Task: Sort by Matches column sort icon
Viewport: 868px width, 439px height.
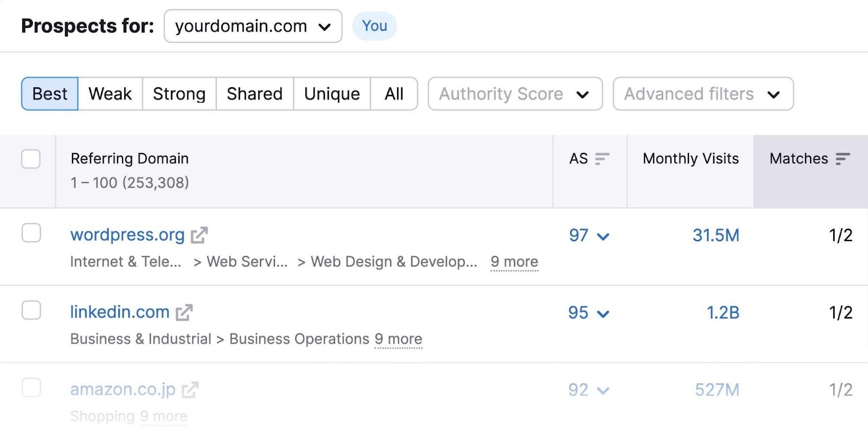Action: 843,158
